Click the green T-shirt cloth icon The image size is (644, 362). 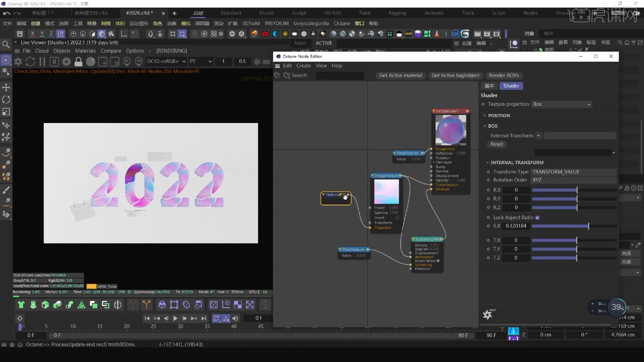coord(21,305)
